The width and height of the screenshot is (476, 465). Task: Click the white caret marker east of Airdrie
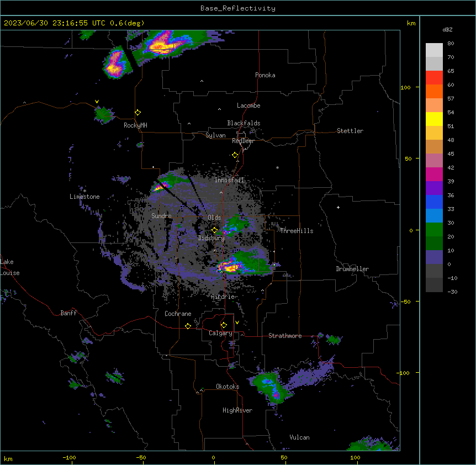(x=263, y=290)
